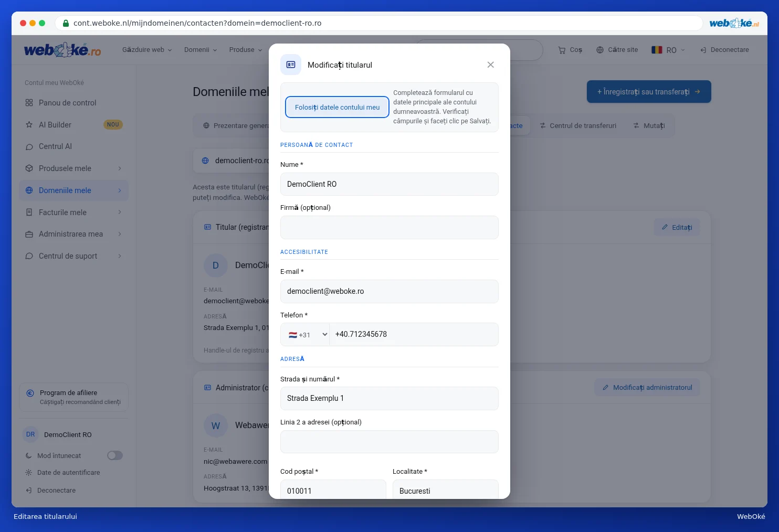Close the Modificați titularul dialog

pos(490,65)
